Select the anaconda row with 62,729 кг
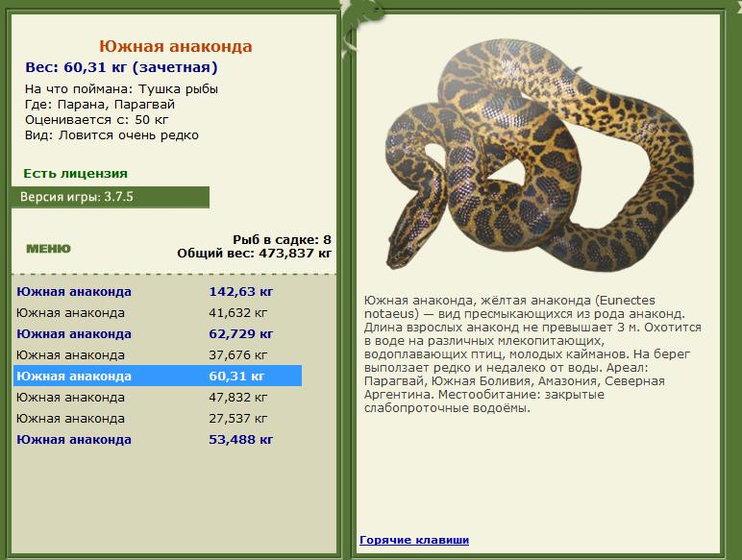This screenshot has height=560, width=742. [x=158, y=334]
